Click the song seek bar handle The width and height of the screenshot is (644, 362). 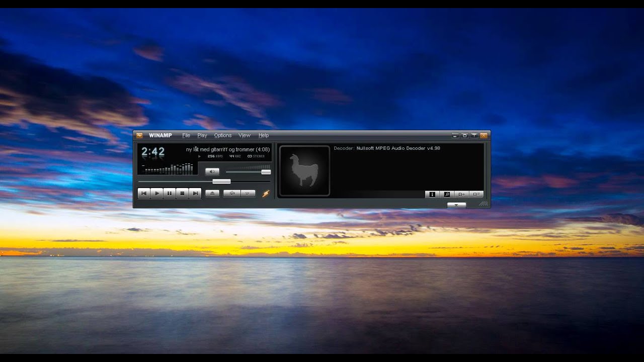coord(221,182)
